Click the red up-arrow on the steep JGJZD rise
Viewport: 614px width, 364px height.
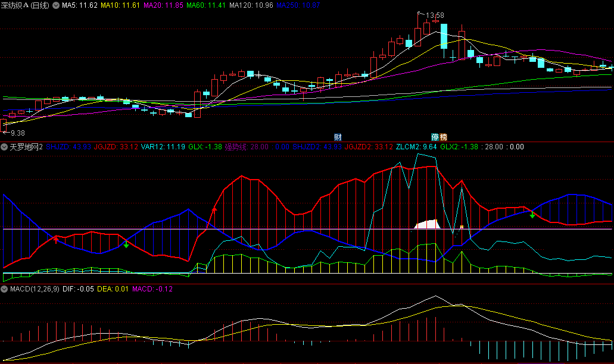pos(214,211)
